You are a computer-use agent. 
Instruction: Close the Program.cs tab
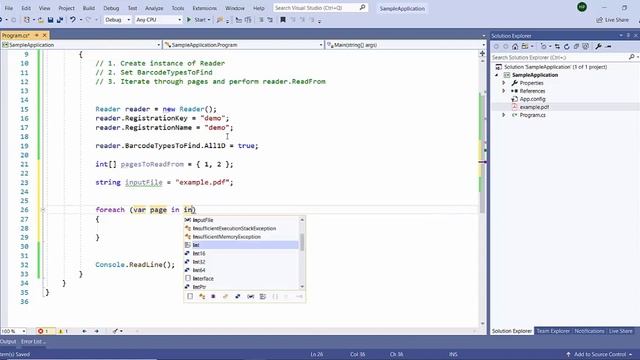(44, 36)
